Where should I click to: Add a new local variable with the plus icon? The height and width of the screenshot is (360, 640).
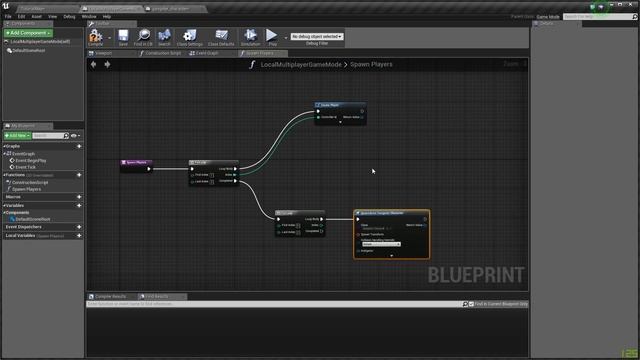coord(79,236)
